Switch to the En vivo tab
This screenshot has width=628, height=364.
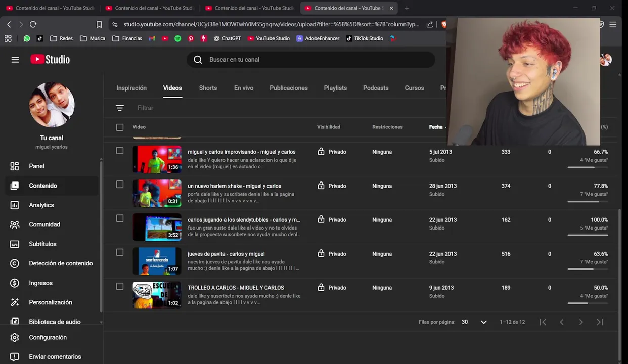pos(244,88)
